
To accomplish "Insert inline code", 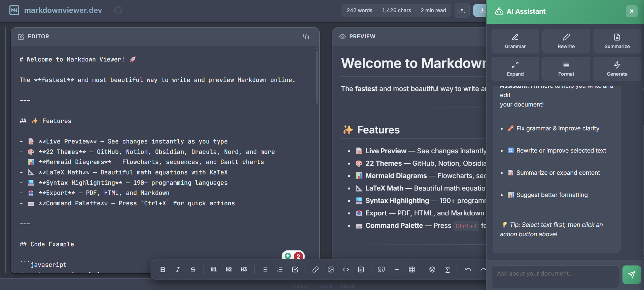I will [346, 270].
